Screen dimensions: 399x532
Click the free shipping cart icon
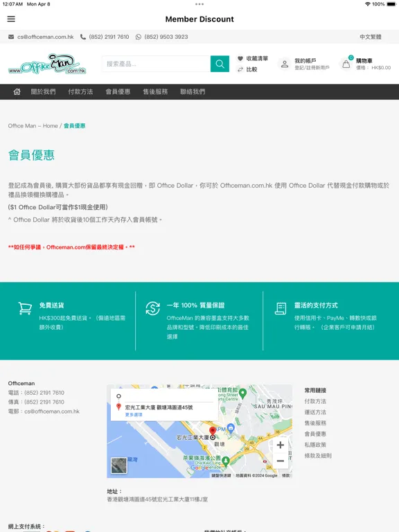(x=25, y=308)
